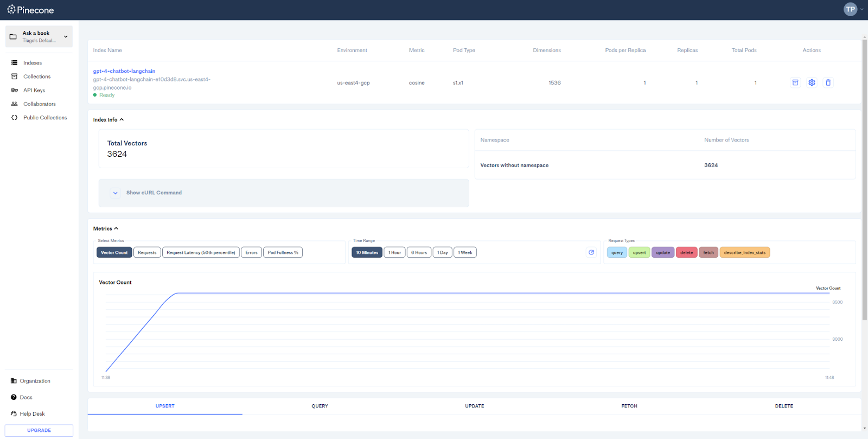The width and height of the screenshot is (868, 439).
Task: Open Organization settings in the sidebar
Action: click(x=35, y=381)
